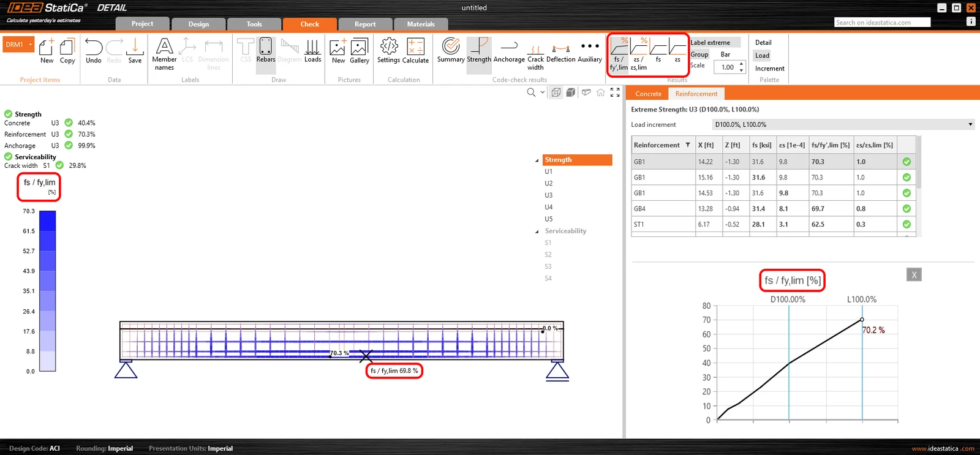Viewport: 980px width, 455px height.
Task: Open the DRM1 project item dropdown
Action: (30, 45)
